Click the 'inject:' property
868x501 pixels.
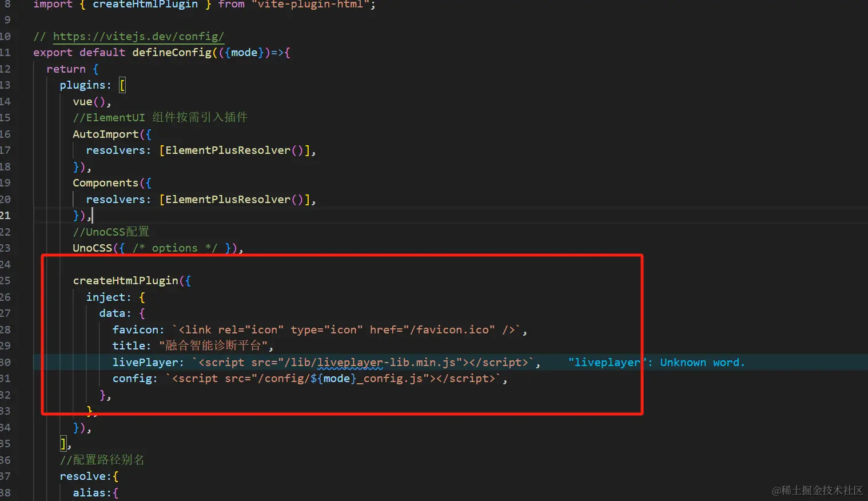[x=109, y=297]
